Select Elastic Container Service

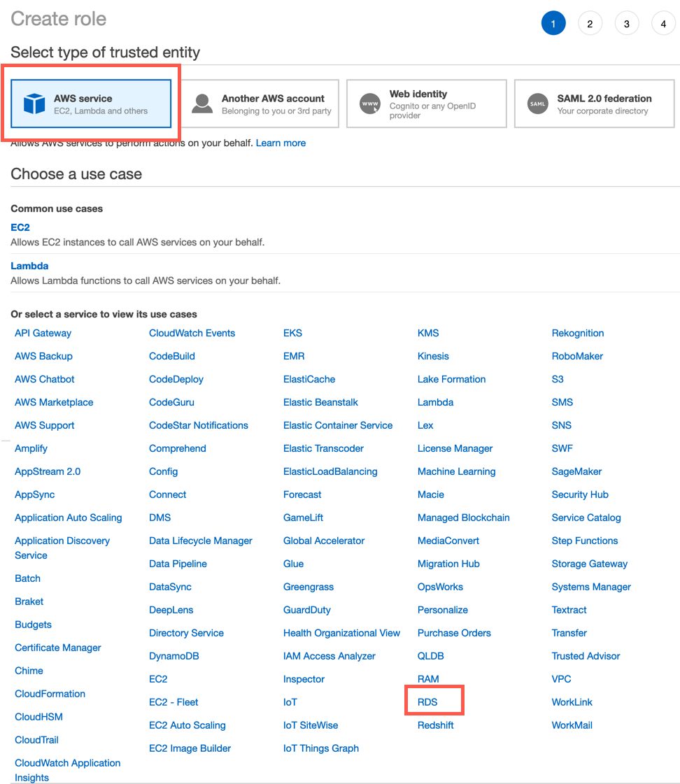(x=338, y=425)
